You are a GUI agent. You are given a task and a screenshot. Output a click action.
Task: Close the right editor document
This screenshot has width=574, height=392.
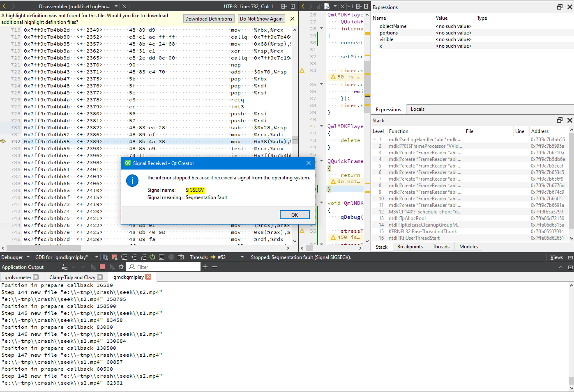pos(342,6)
